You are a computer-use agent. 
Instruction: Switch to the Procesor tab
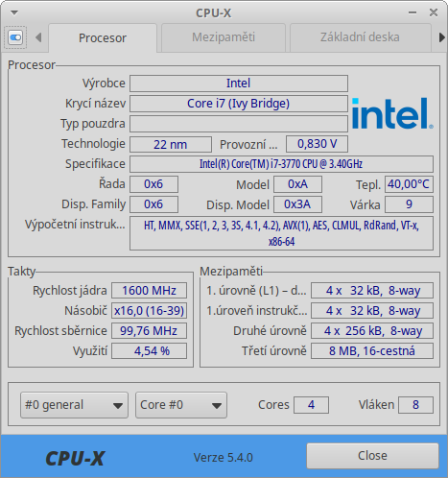[x=103, y=38]
